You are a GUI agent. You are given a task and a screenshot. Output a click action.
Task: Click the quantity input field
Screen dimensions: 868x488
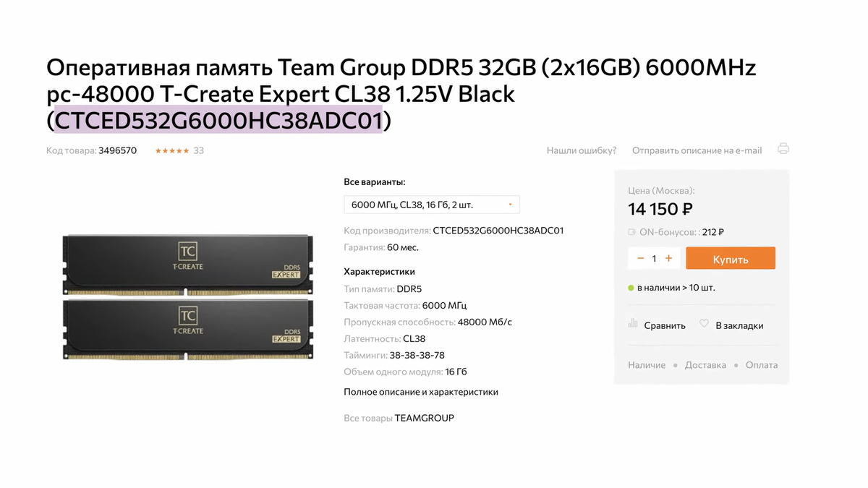coord(655,258)
